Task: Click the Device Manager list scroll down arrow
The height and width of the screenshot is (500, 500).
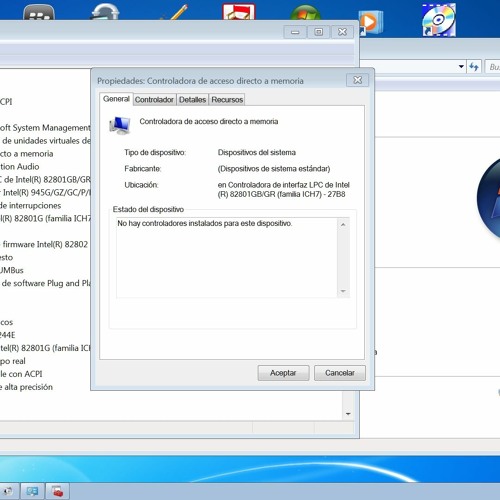Action: pos(348,414)
